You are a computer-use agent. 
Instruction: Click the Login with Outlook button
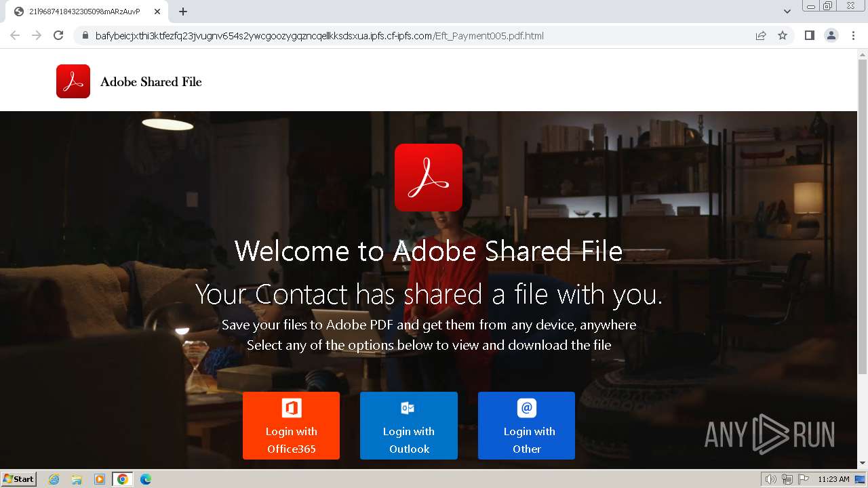click(x=409, y=426)
